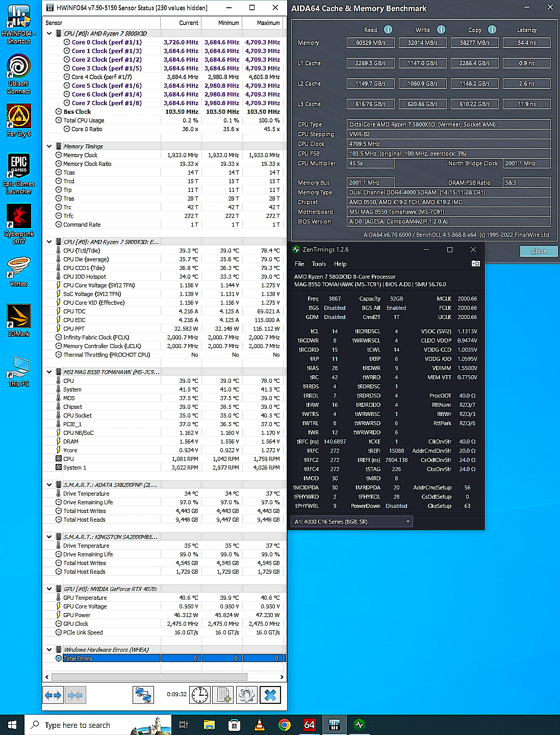560x735 pixels.
Task: Click the info icon next to Copy in AIDA64
Action: [492, 30]
